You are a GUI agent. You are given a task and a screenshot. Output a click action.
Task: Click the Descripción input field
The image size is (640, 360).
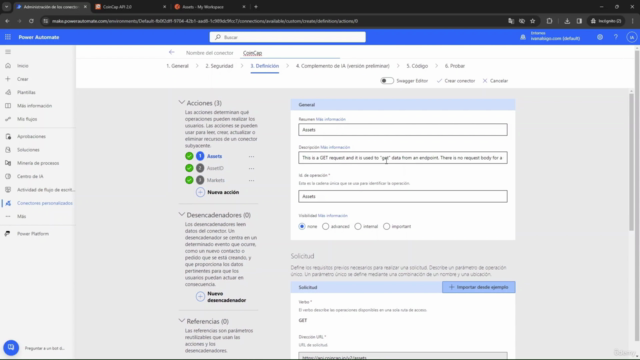tap(403, 158)
